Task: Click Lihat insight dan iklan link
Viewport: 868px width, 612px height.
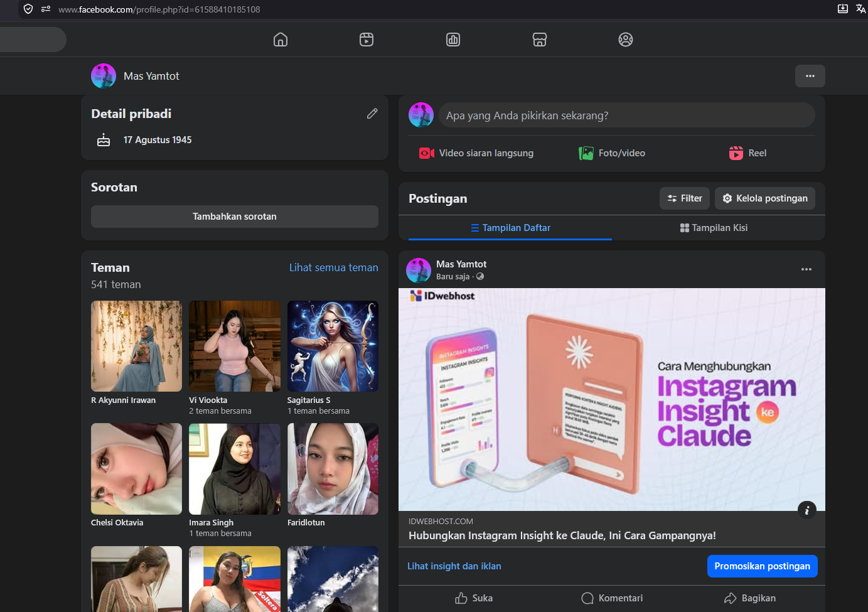Action: (454, 566)
